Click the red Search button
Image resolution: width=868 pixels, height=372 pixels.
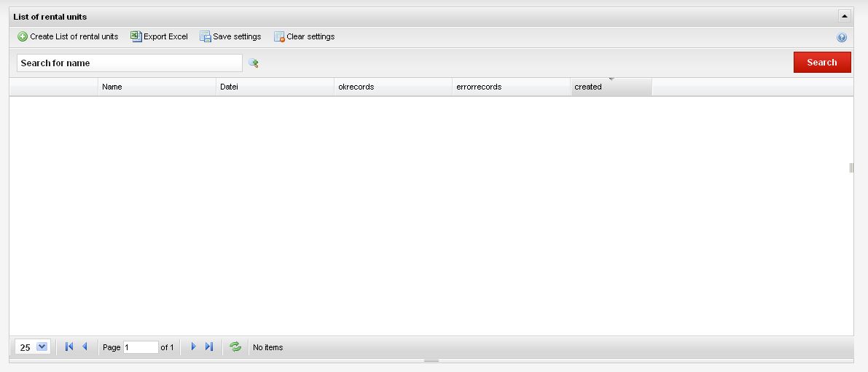[x=822, y=63]
